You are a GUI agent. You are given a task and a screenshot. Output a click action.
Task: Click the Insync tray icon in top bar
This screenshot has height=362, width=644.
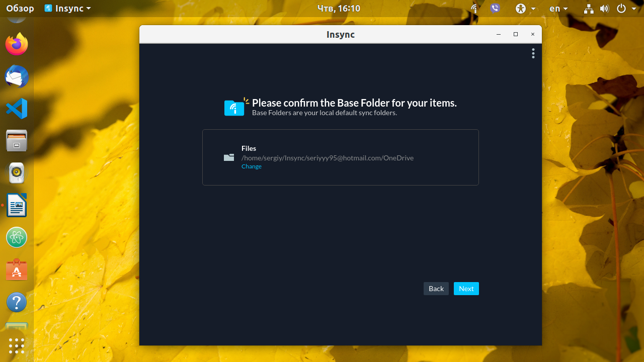[474, 8]
